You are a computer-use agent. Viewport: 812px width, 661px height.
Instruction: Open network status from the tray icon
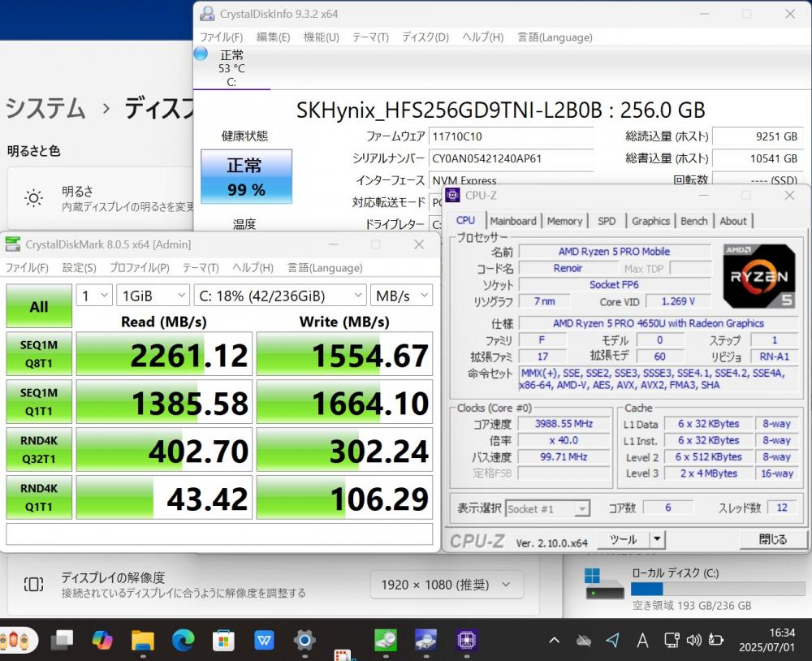tap(672, 640)
